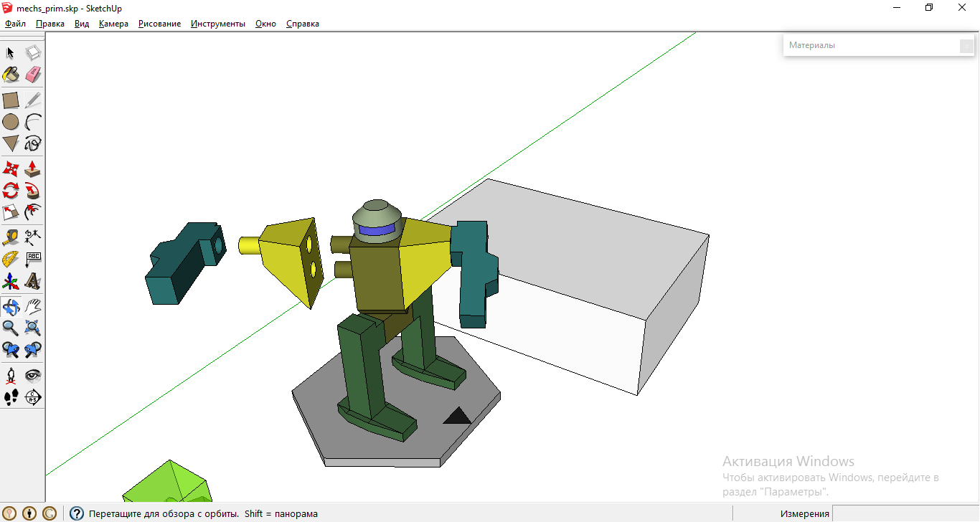Activate the Zoom Extents tool
This screenshot has width=980, height=522.
[x=33, y=328]
